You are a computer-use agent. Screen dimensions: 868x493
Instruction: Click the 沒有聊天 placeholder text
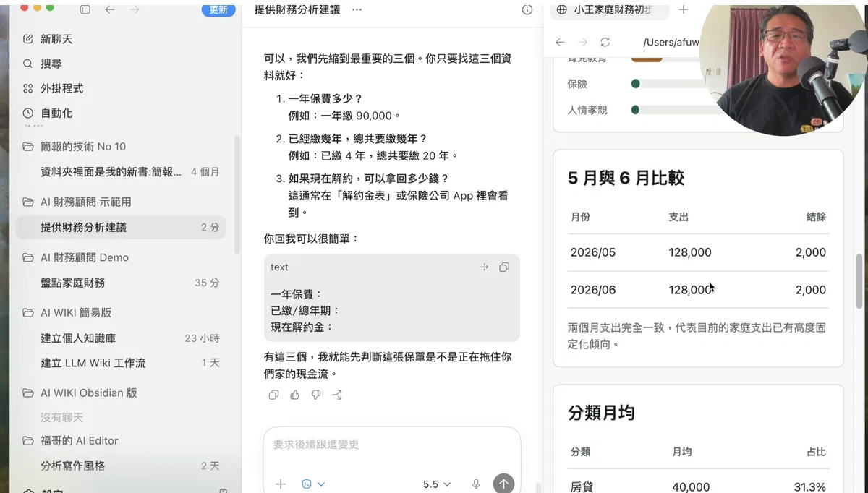(x=62, y=418)
